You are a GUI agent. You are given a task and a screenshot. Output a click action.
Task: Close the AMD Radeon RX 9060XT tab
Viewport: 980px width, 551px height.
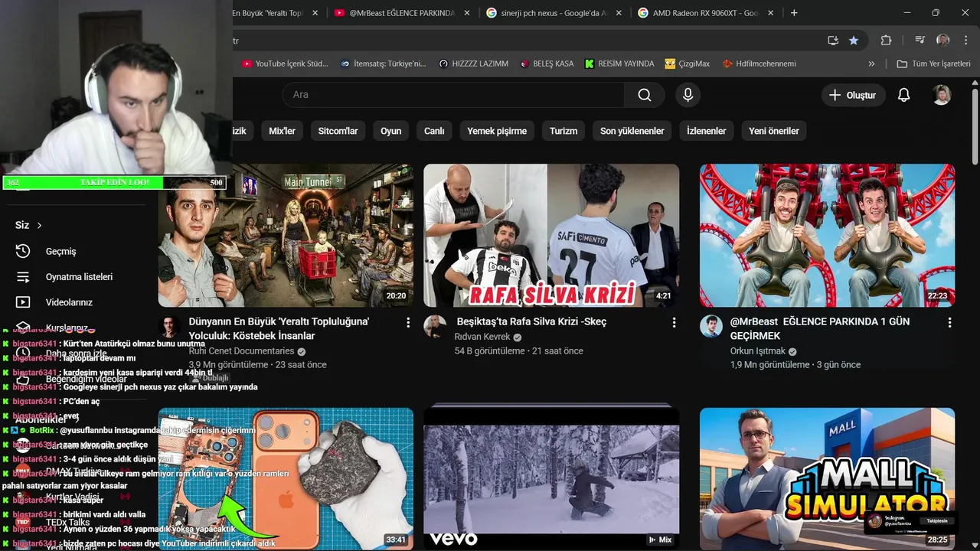coord(770,13)
